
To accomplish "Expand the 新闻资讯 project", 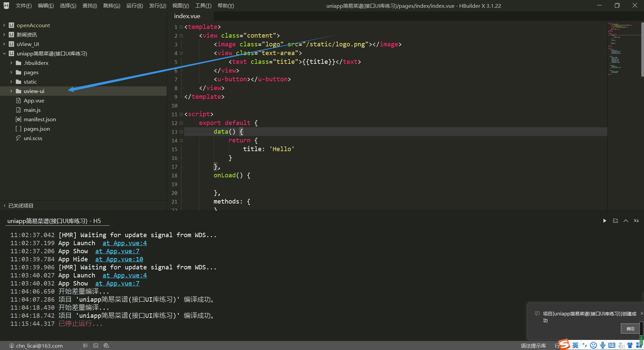I will pos(4,35).
